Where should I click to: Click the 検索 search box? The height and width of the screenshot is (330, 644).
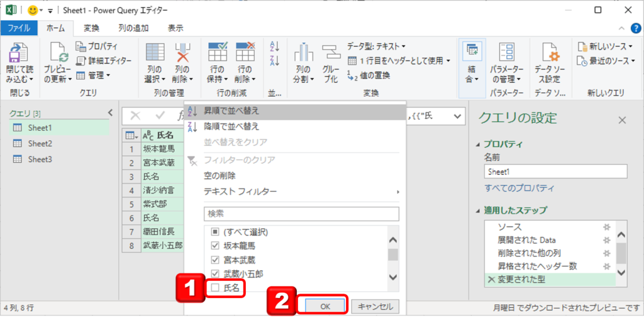click(301, 214)
